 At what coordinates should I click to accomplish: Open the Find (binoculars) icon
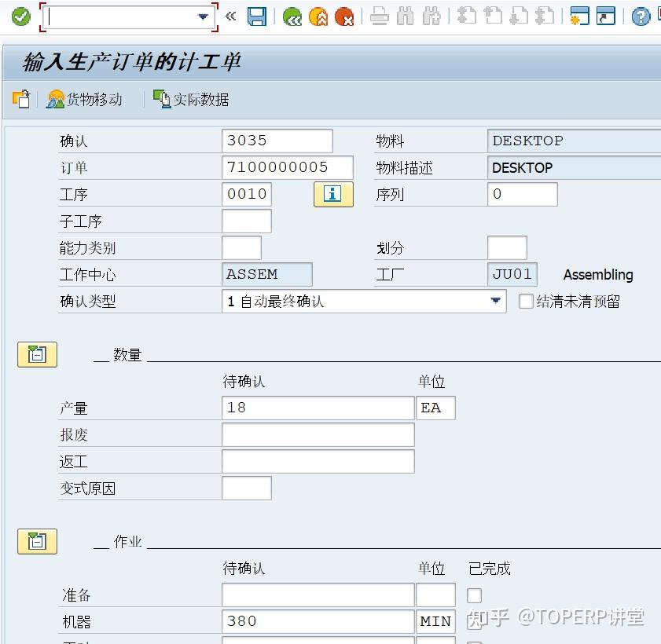403,16
